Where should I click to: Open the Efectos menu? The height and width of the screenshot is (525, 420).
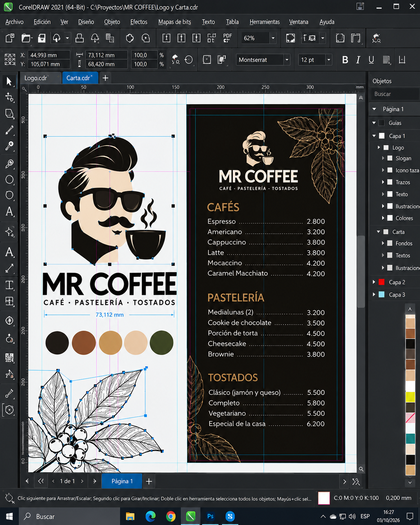[139, 22]
